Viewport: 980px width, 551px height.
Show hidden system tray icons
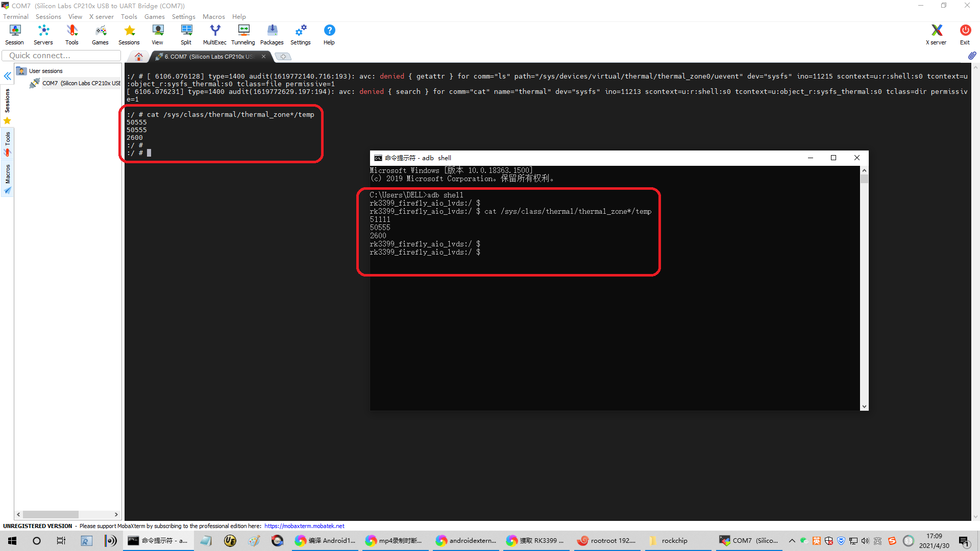(x=792, y=541)
